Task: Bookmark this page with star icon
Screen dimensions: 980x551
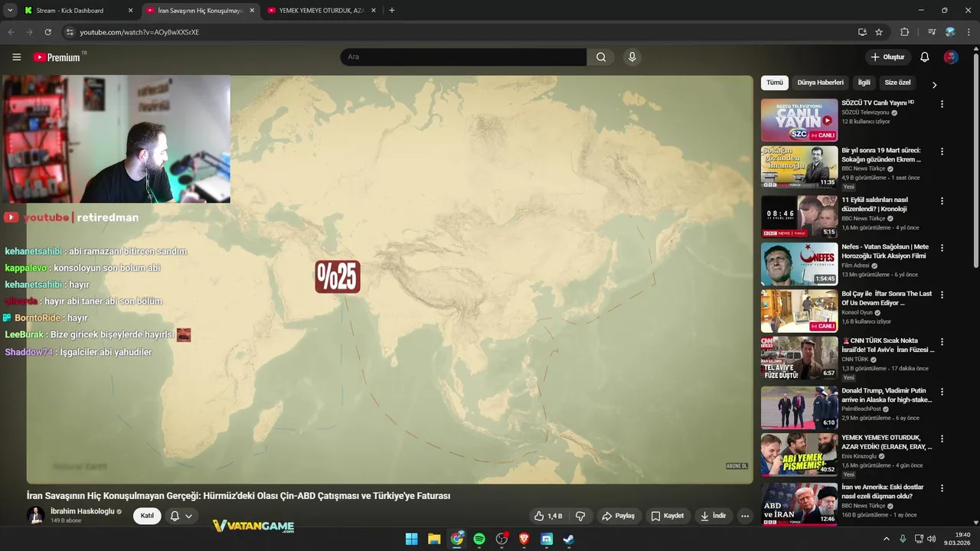Action: (879, 32)
